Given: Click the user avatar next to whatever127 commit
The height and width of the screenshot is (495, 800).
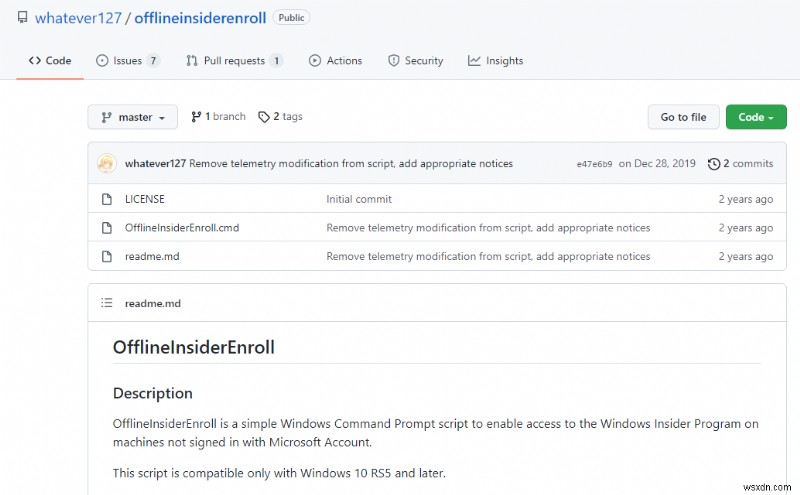Looking at the screenshot, I should 107,163.
